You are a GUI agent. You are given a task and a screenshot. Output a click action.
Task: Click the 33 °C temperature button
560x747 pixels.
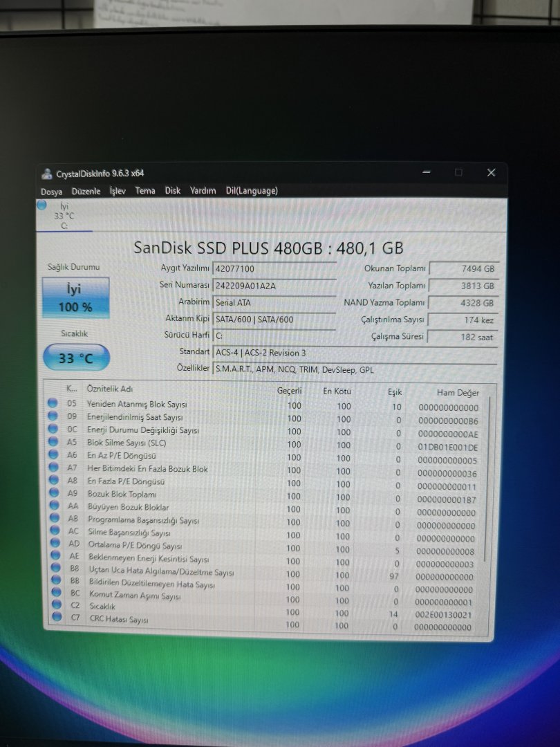[x=76, y=358]
